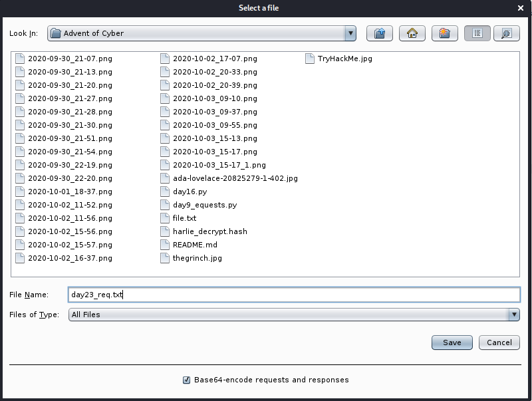Expand the Files of Type dropdown

pos(513,315)
